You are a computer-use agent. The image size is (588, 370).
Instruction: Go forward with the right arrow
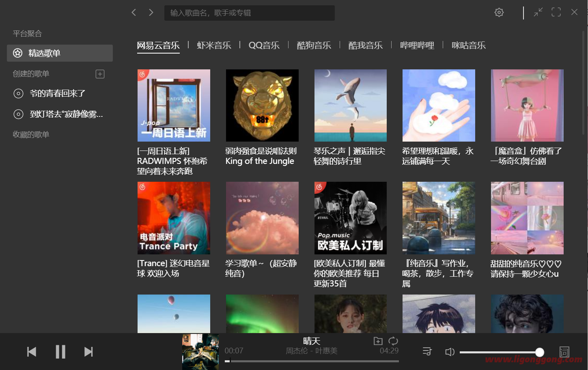click(x=151, y=13)
